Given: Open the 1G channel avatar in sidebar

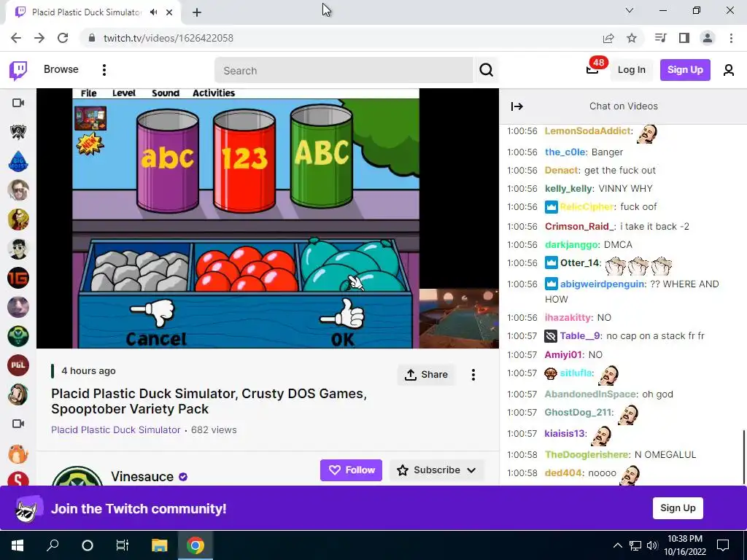Looking at the screenshot, I should pos(18,278).
